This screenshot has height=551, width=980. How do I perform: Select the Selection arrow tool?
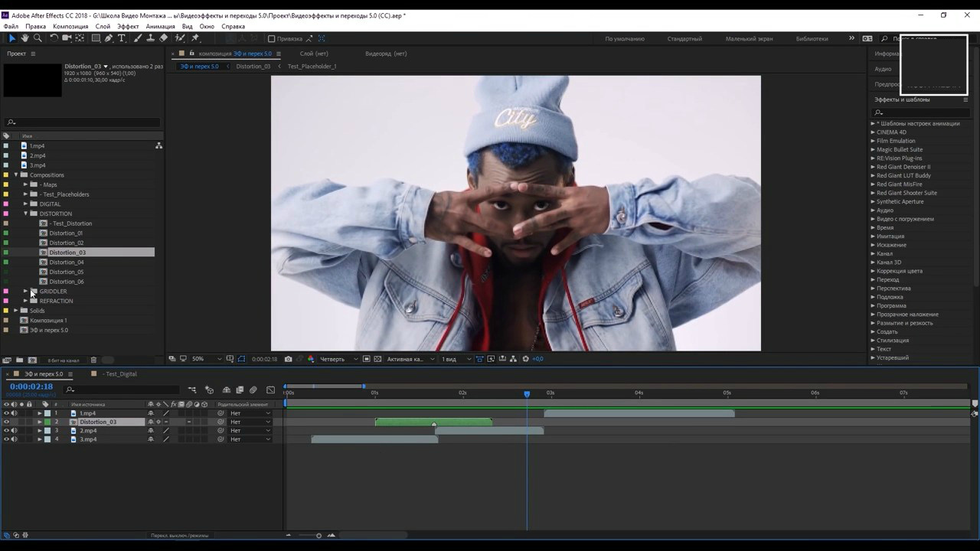tap(12, 38)
